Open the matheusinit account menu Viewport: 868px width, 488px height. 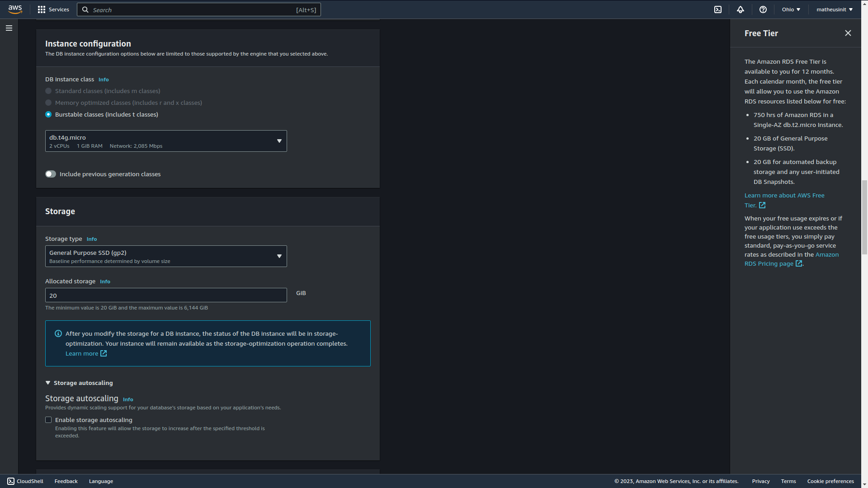click(x=834, y=9)
